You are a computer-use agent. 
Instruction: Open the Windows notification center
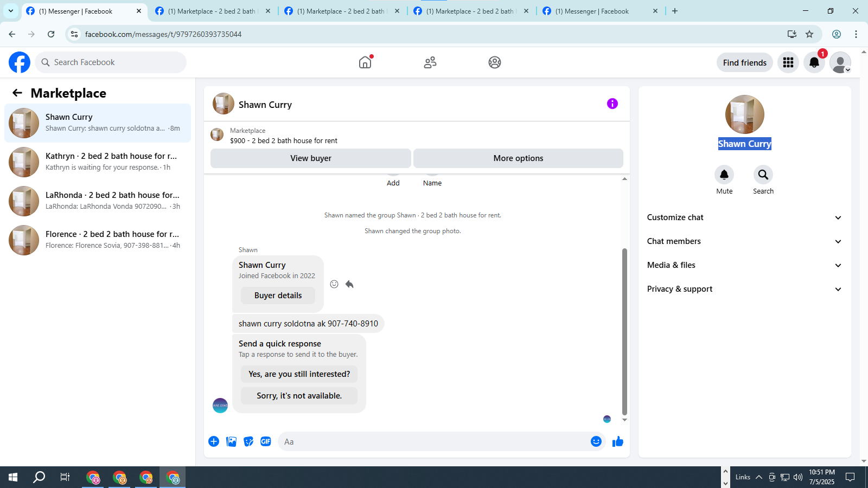[x=850, y=477]
